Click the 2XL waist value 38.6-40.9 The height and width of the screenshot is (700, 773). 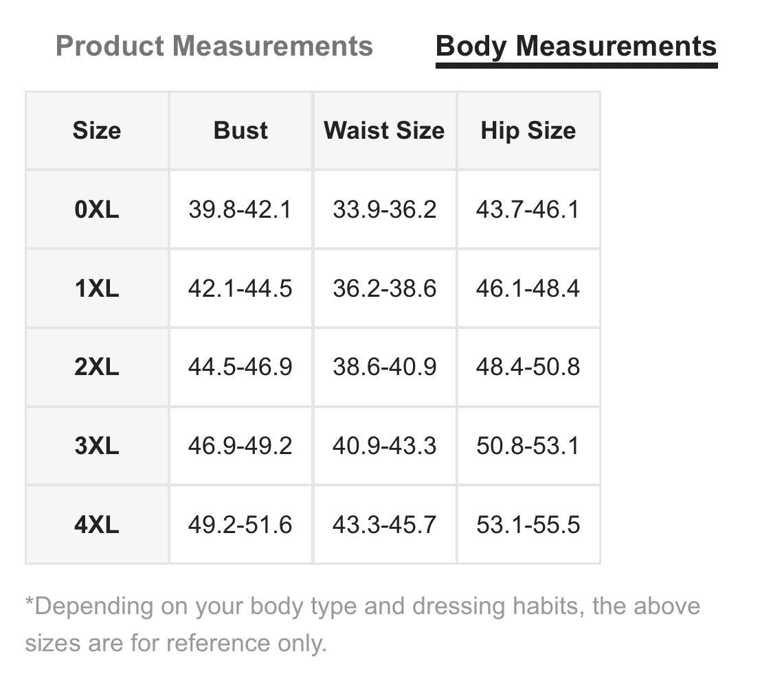click(x=384, y=367)
